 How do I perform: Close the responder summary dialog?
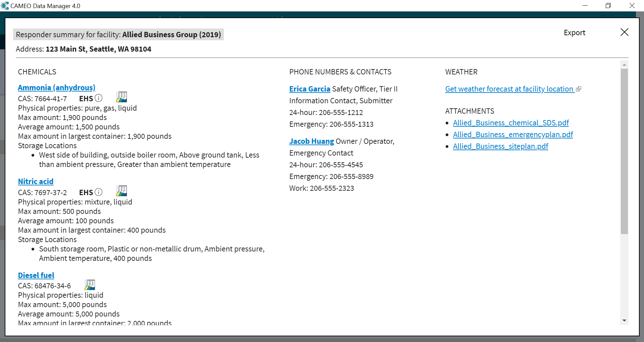[x=624, y=32]
